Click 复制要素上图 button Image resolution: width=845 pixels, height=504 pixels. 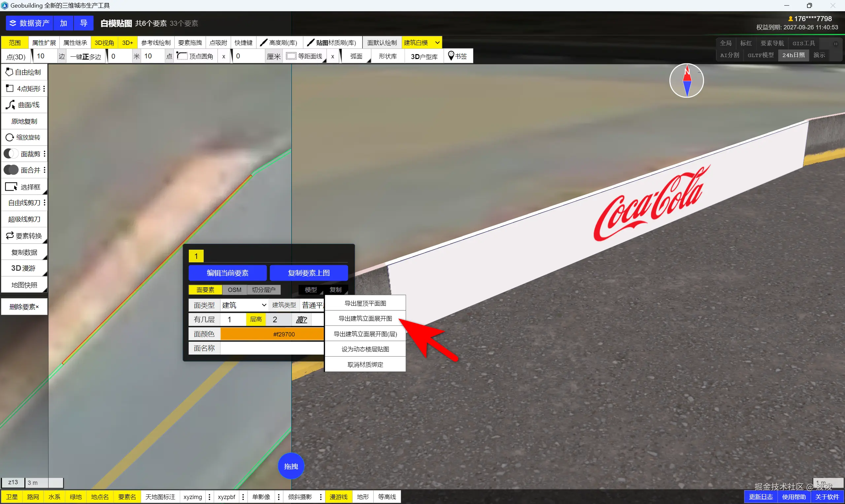click(308, 273)
